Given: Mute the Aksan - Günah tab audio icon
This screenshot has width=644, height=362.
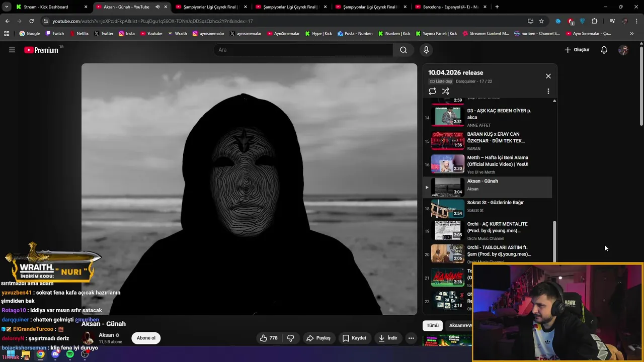Looking at the screenshot, I should pos(157,7).
